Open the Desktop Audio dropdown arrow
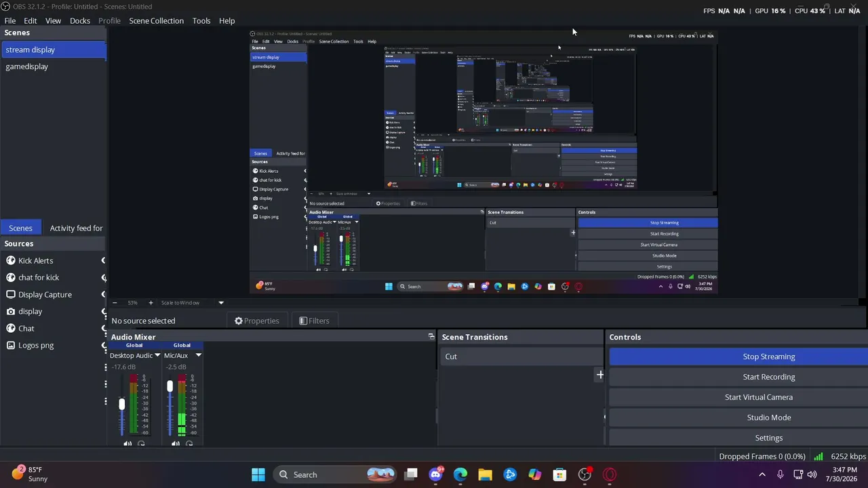The height and width of the screenshot is (488, 868). pyautogui.click(x=157, y=355)
